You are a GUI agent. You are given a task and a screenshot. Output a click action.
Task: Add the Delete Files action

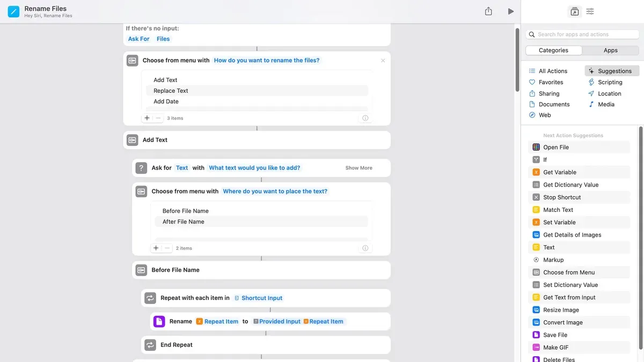[579, 359]
